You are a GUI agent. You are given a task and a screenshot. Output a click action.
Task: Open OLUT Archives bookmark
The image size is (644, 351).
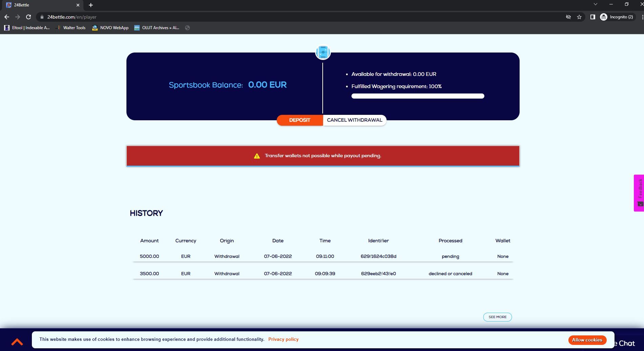point(157,28)
